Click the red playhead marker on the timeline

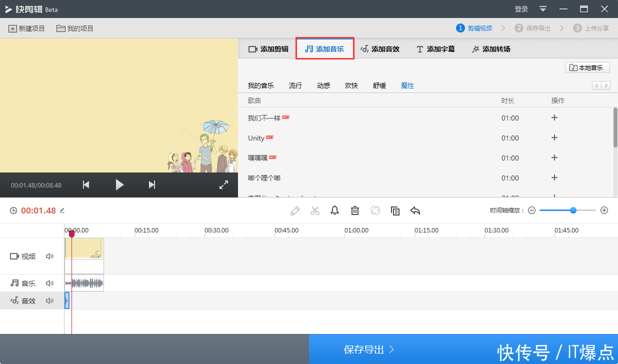71,233
